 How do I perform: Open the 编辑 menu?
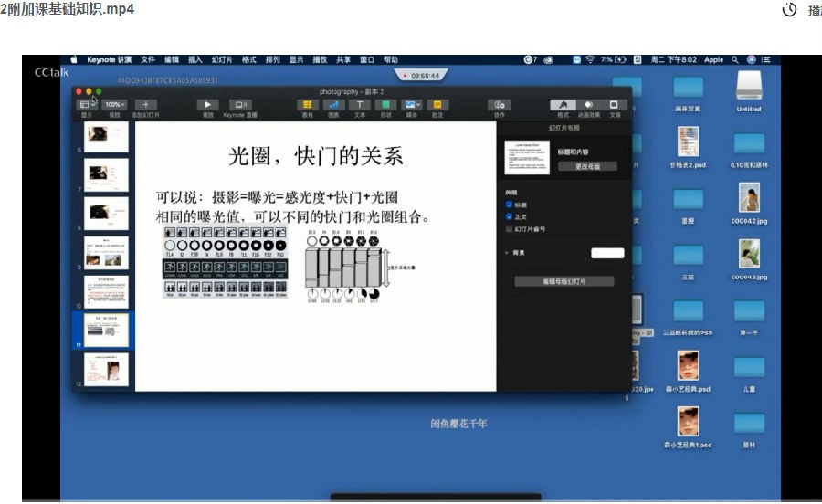click(x=172, y=59)
